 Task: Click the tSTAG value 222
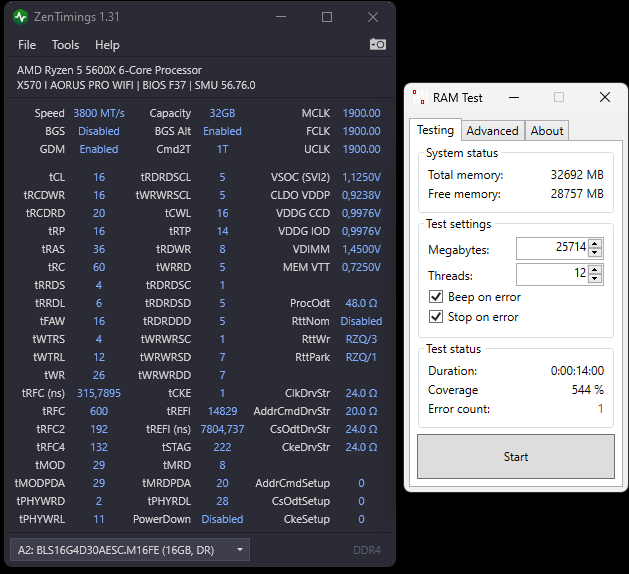pyautogui.click(x=222, y=447)
